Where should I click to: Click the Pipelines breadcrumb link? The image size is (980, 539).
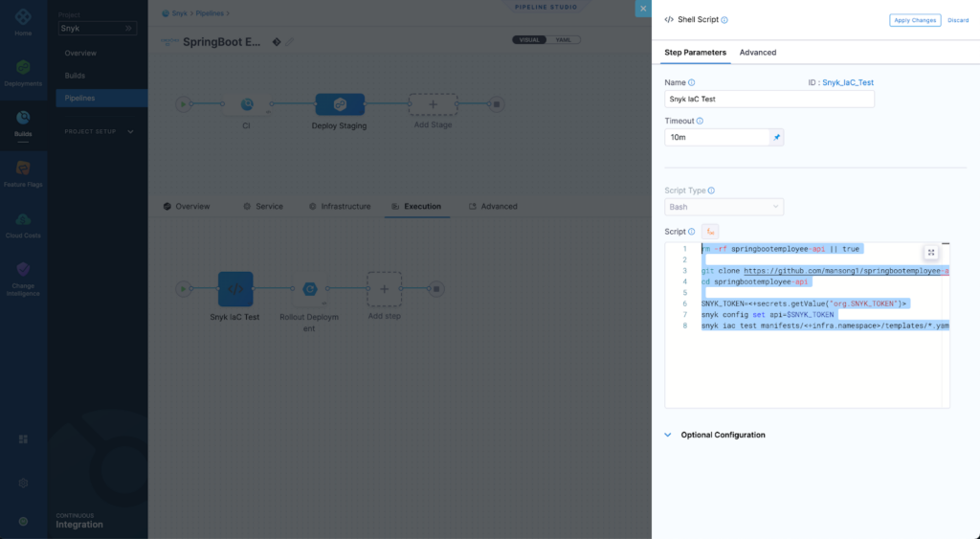pyautogui.click(x=210, y=13)
